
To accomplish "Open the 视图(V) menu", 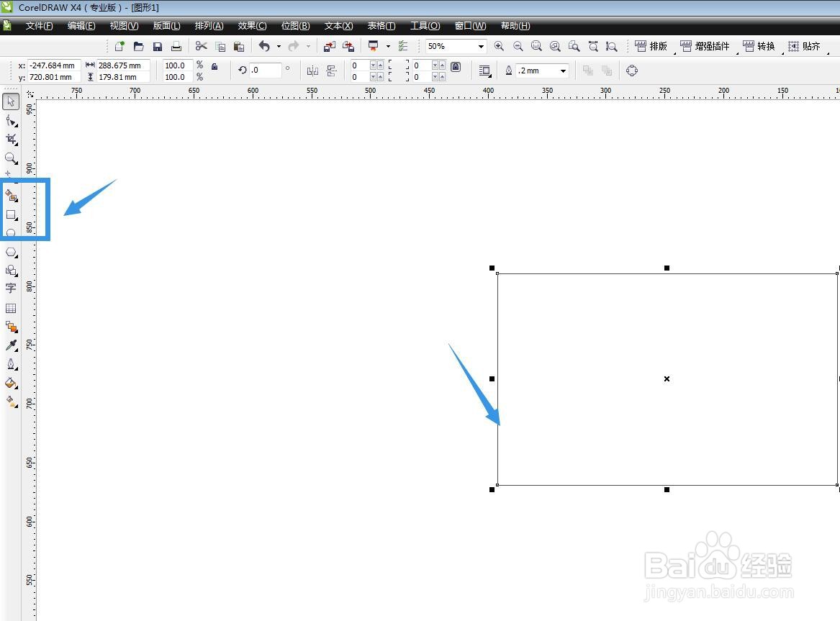I will 125,26.
